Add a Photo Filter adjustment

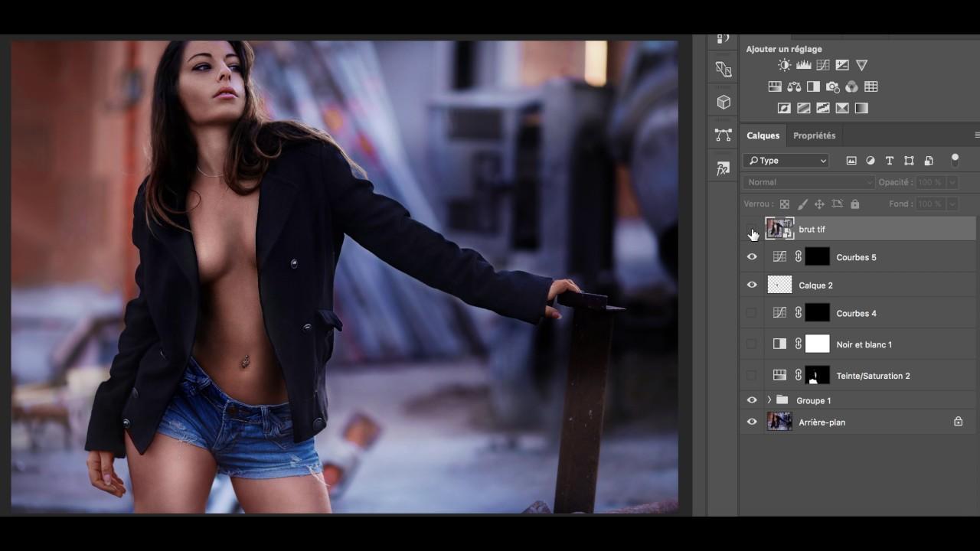click(832, 87)
